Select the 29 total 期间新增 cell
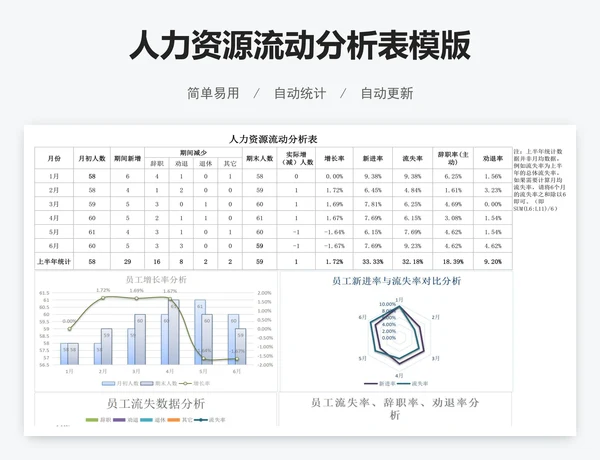600x460 pixels. tap(127, 262)
